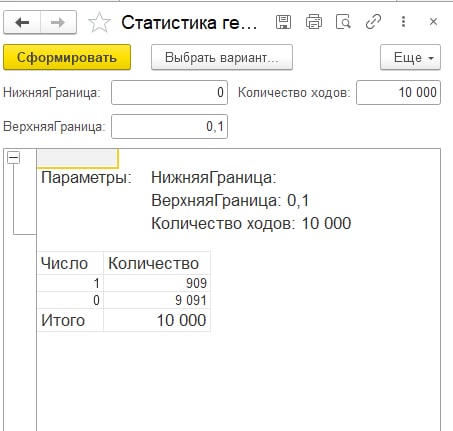The height and width of the screenshot is (431, 453).
Task: Get link using the chain icon
Action: pyautogui.click(x=373, y=22)
